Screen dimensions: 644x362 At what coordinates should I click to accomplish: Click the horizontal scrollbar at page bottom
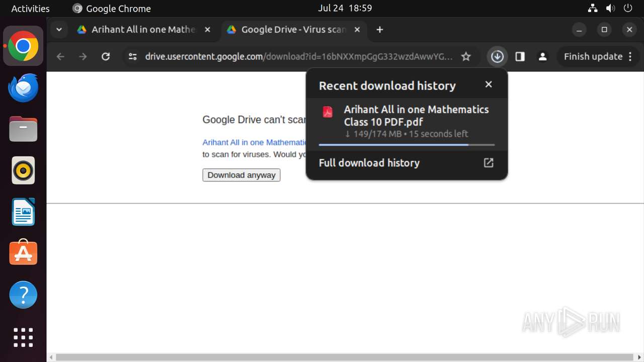click(344, 357)
